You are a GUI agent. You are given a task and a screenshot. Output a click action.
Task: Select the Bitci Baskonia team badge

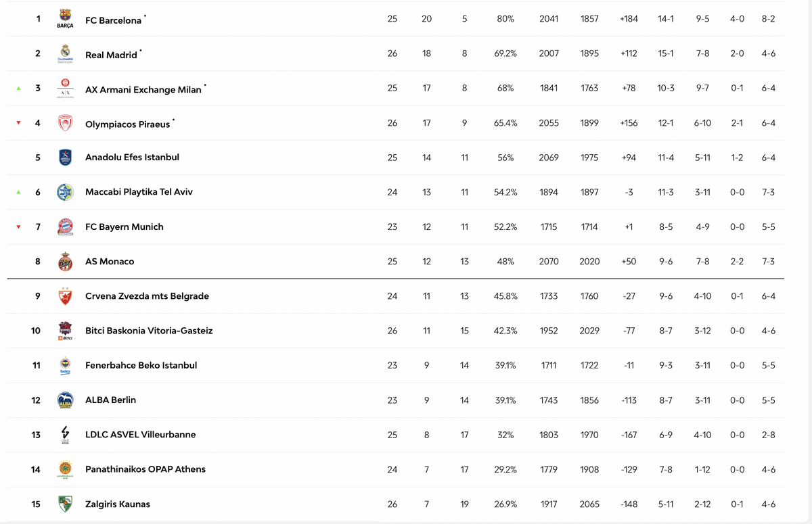pos(65,331)
